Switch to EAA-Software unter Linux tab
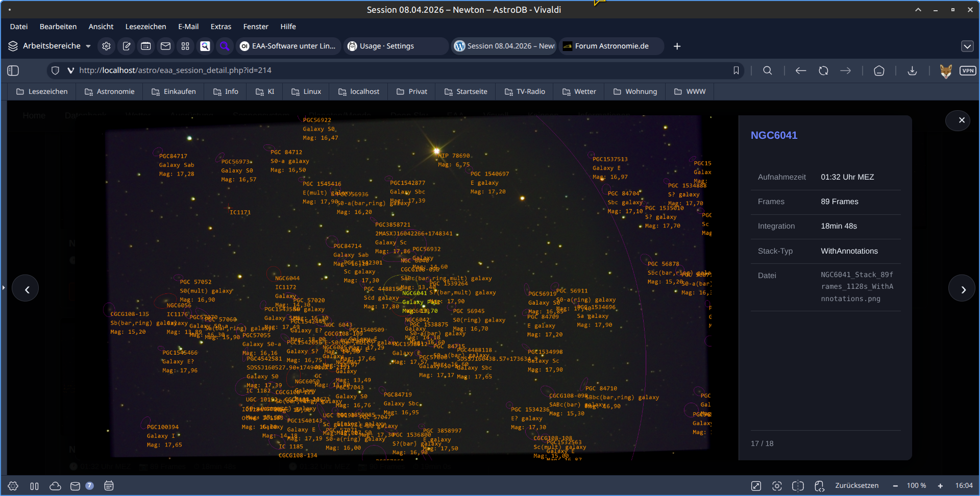980x496 pixels. tap(288, 46)
